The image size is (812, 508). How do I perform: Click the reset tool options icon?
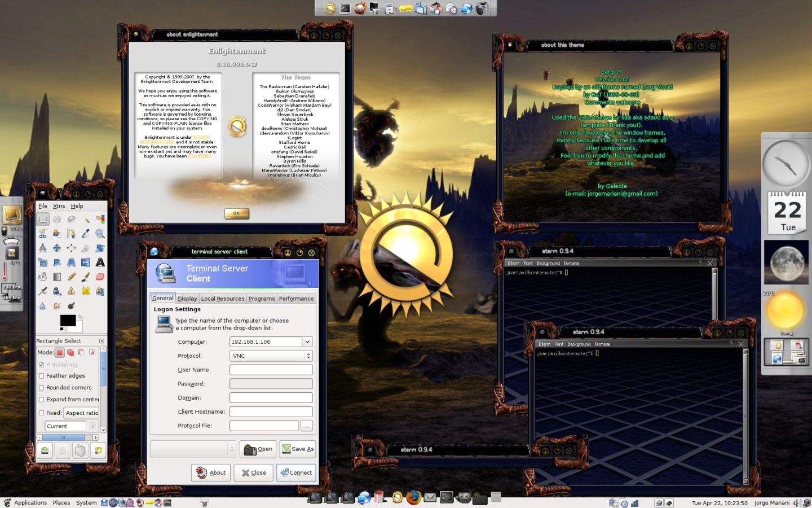click(98, 450)
